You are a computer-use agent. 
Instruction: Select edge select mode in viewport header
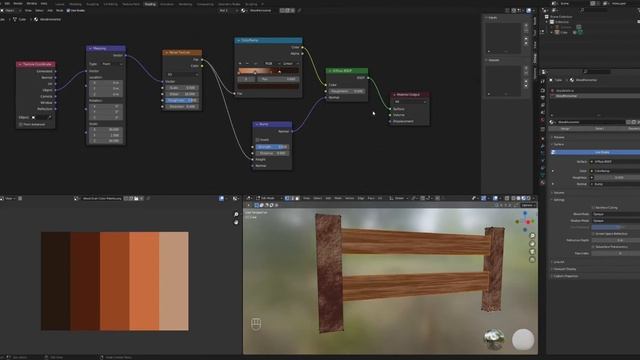coord(292,198)
